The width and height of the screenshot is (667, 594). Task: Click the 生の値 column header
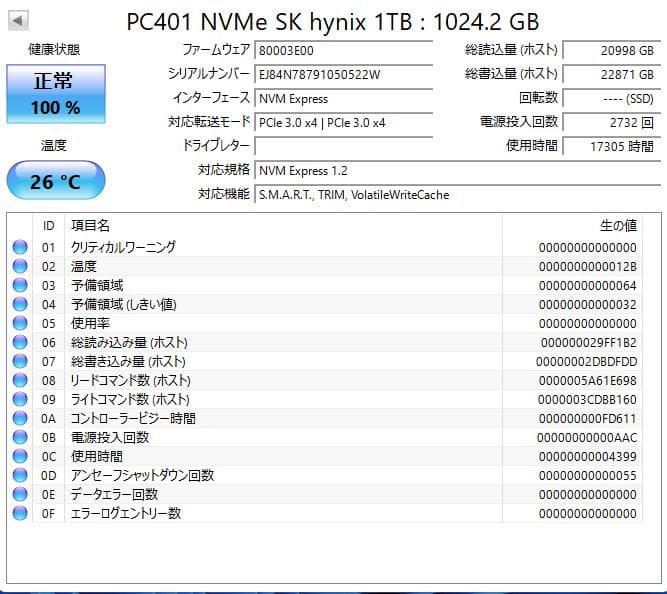(573, 226)
